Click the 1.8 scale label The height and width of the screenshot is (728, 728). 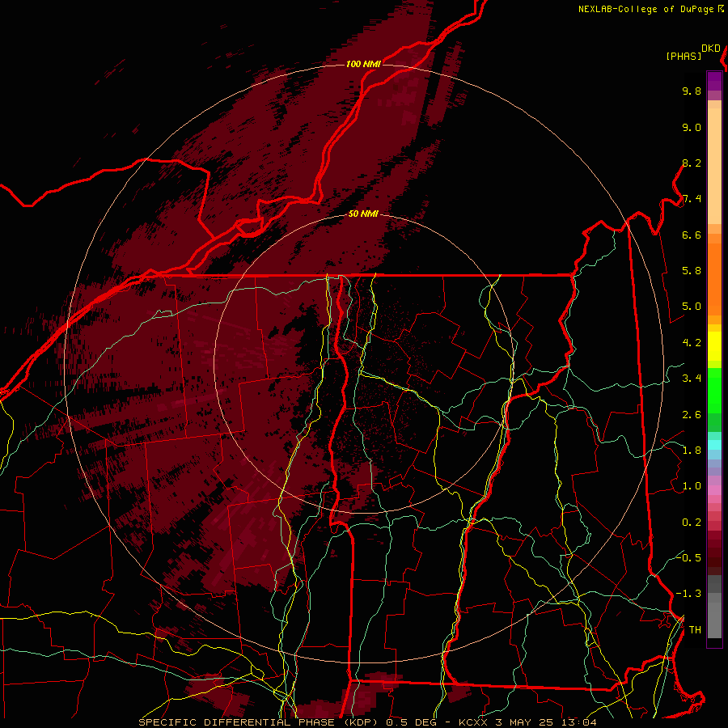pos(692,451)
